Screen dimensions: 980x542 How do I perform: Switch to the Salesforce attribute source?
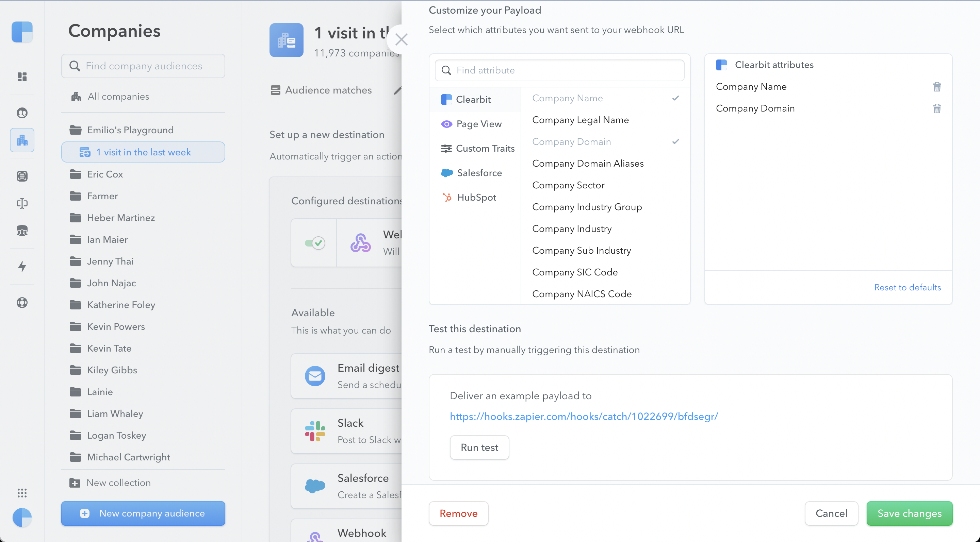[x=475, y=173]
